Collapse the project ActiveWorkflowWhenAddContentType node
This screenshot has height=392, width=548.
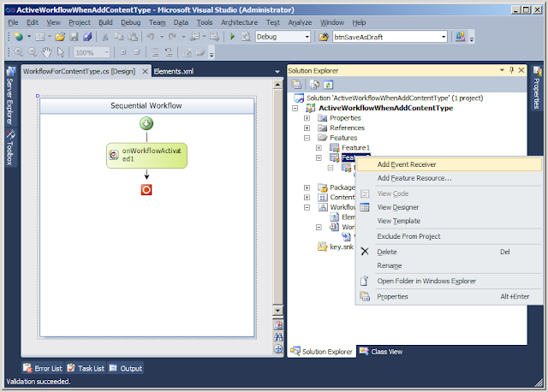point(295,109)
